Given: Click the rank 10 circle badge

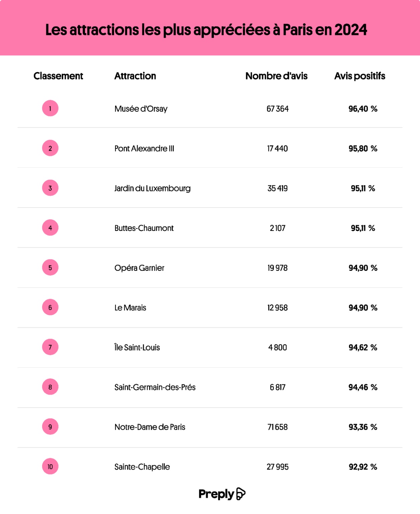Looking at the screenshot, I should (50, 466).
